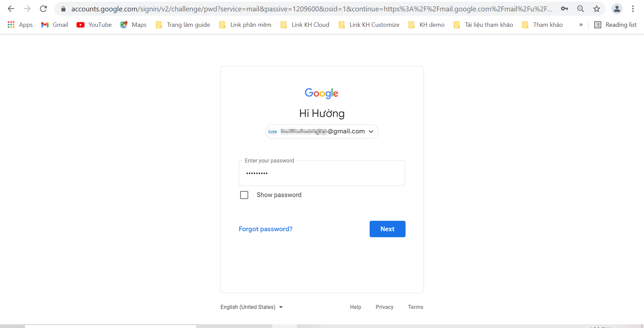Open the Help footer link
This screenshot has width=644, height=328.
[356, 307]
